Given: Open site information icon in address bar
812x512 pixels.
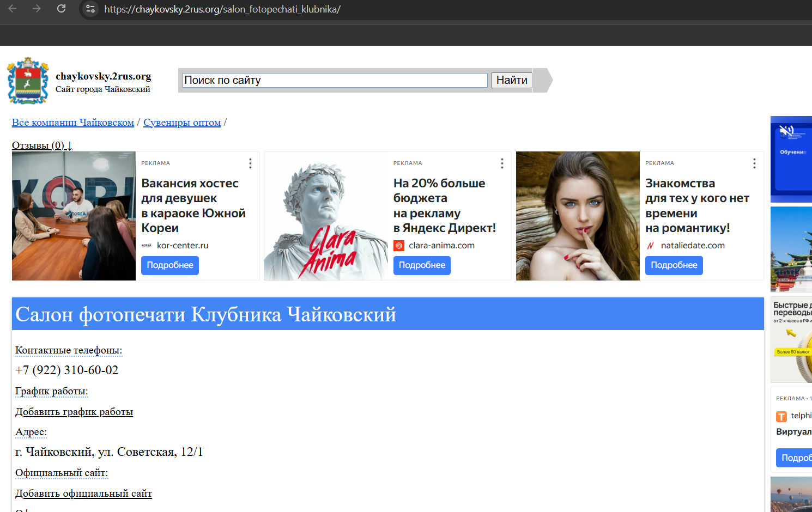Looking at the screenshot, I should [90, 9].
